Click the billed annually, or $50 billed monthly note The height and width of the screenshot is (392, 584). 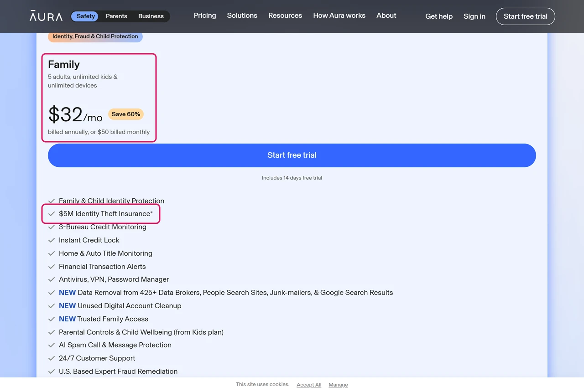tap(99, 132)
